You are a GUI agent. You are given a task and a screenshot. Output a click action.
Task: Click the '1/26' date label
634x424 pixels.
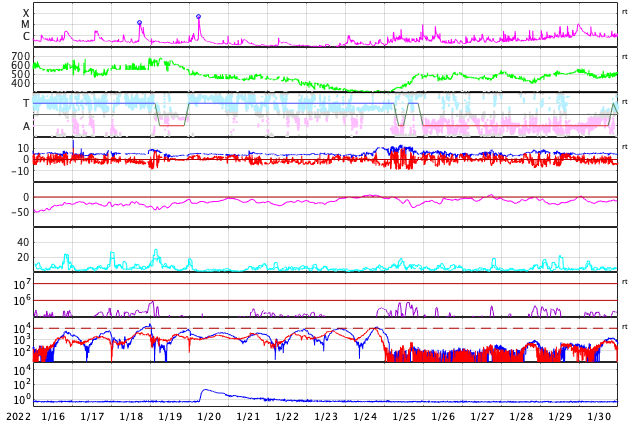tap(443, 417)
